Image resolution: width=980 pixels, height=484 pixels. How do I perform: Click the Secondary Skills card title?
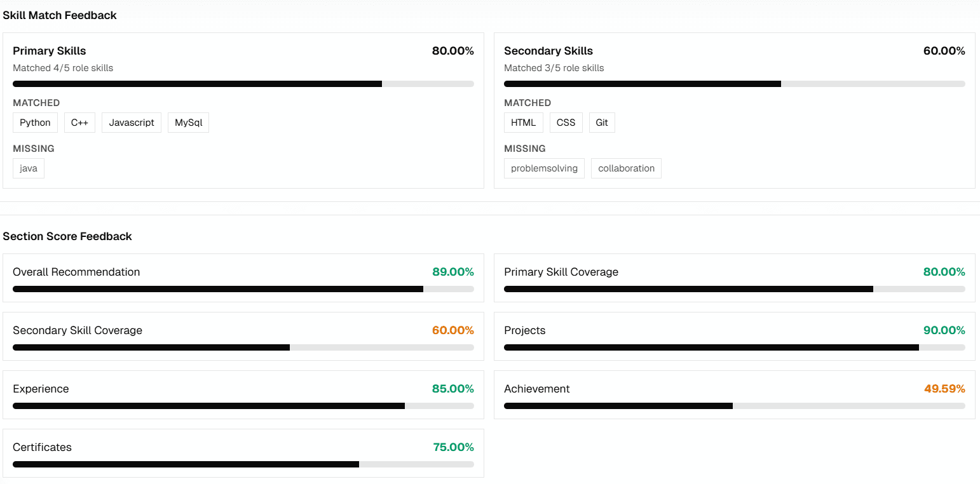[548, 51]
